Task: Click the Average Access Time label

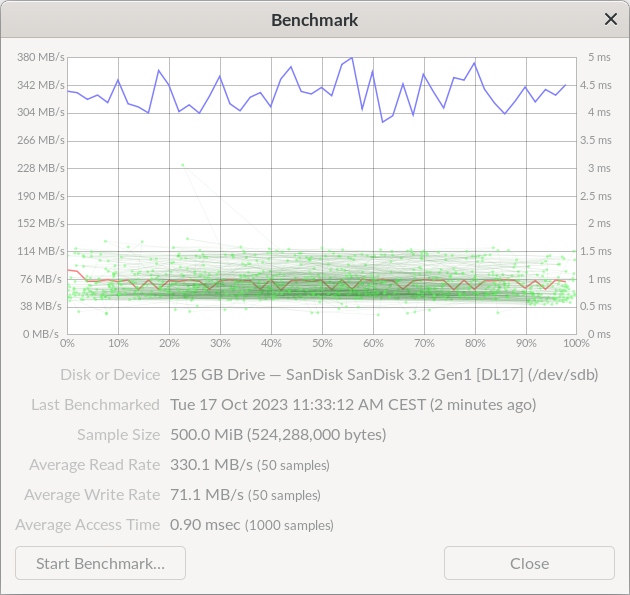Action: tap(87, 525)
